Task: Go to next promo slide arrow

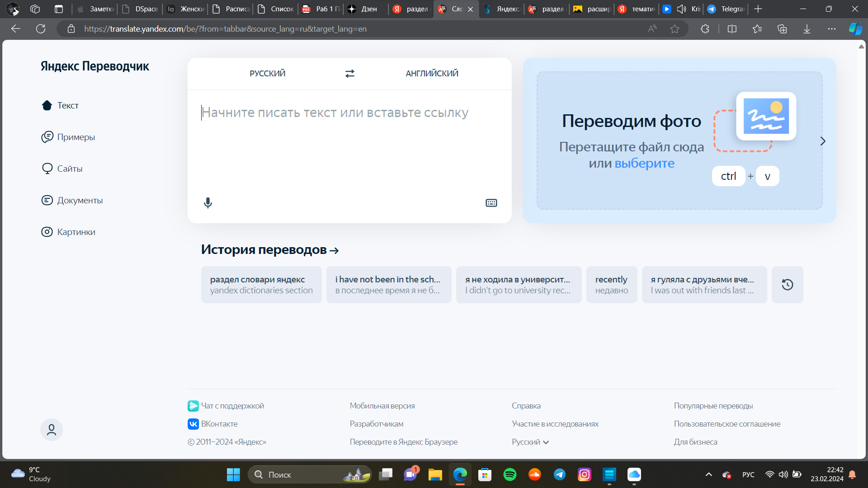Action: (x=823, y=141)
